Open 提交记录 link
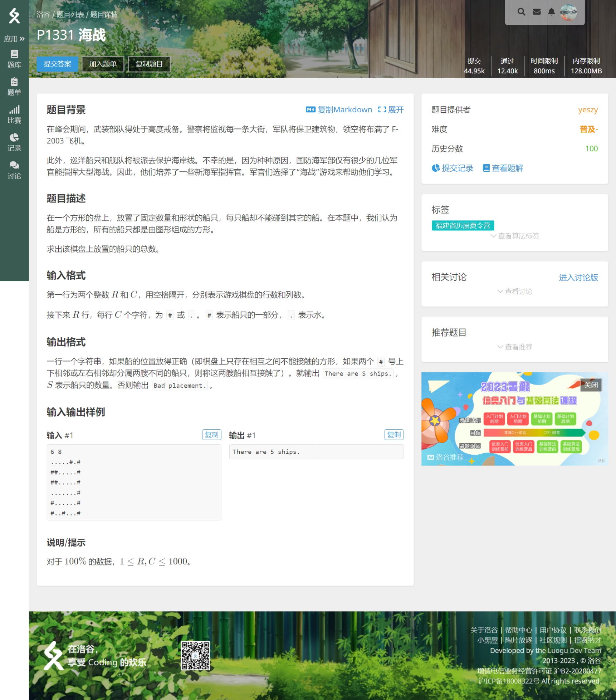Viewport: 616px width, 700px height. point(453,168)
